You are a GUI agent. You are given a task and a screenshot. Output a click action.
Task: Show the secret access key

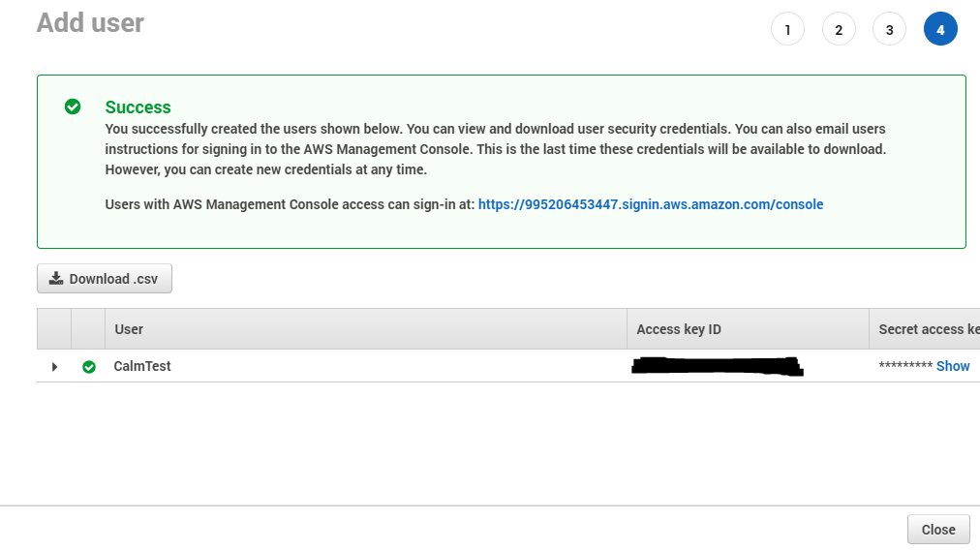[953, 366]
